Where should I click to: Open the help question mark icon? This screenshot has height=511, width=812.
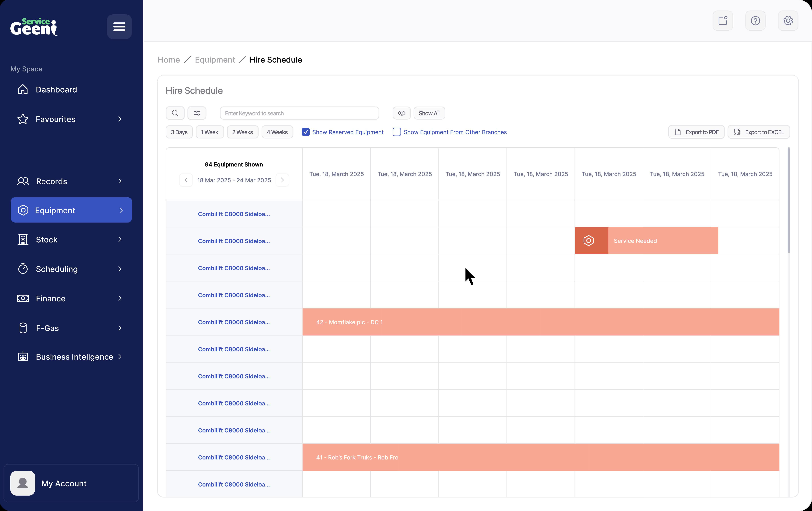(755, 21)
